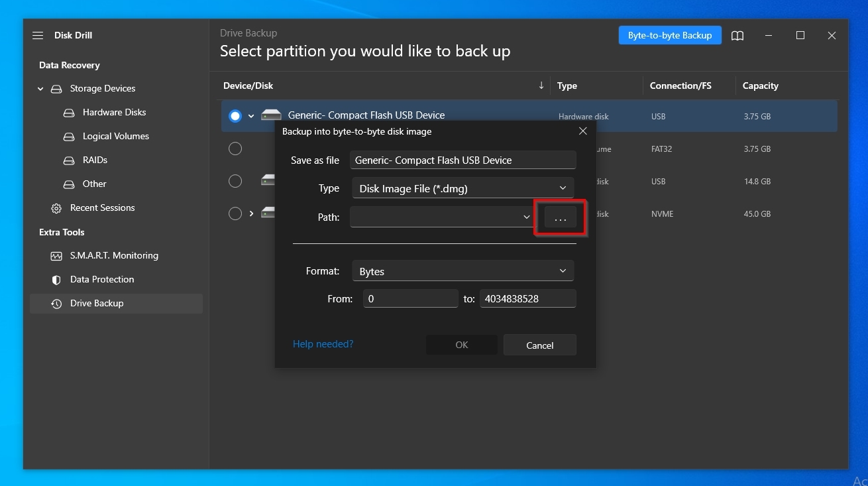Viewport: 868px width, 486px height.
Task: Click the From field containing 0
Action: [411, 298]
